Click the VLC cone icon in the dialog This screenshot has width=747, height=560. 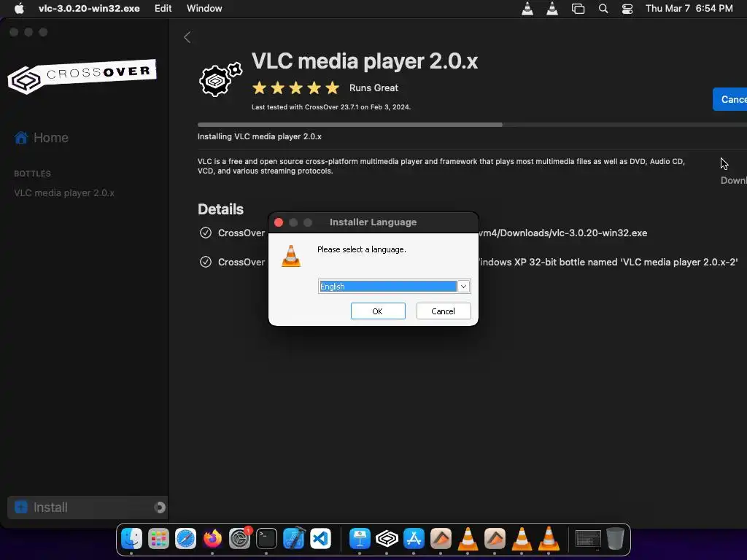[291, 256]
